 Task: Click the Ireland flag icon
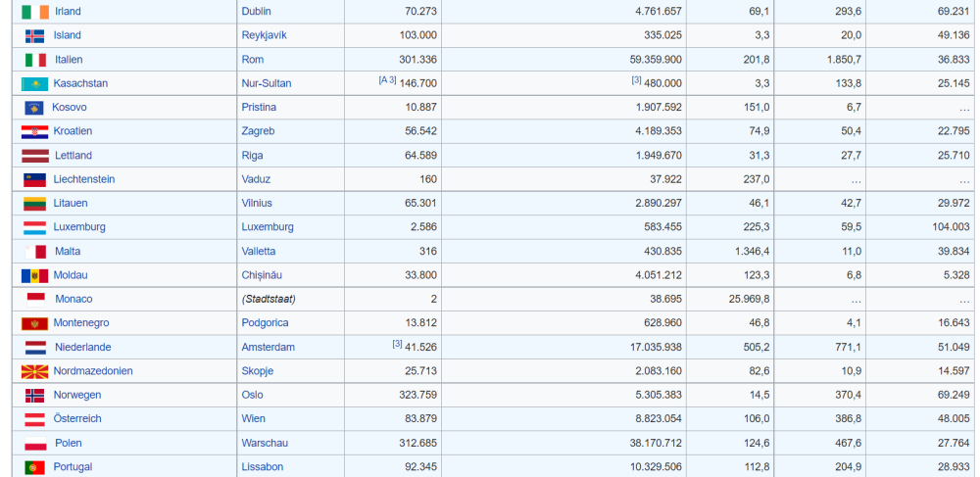(34, 12)
